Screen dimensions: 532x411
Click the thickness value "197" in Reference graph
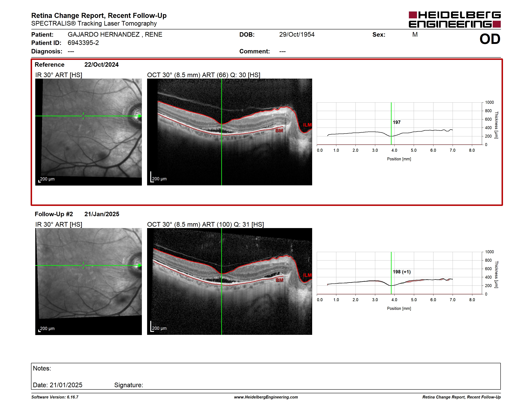[397, 122]
